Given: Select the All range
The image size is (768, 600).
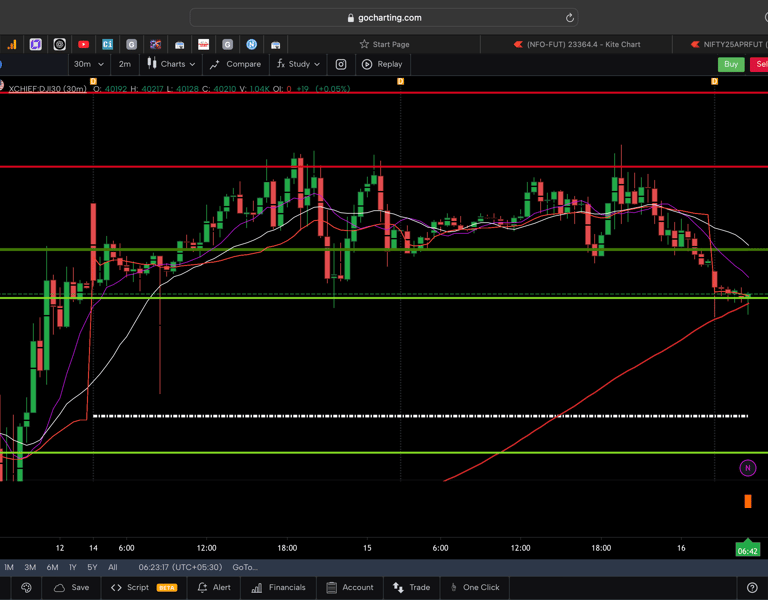Looking at the screenshot, I should (113, 567).
